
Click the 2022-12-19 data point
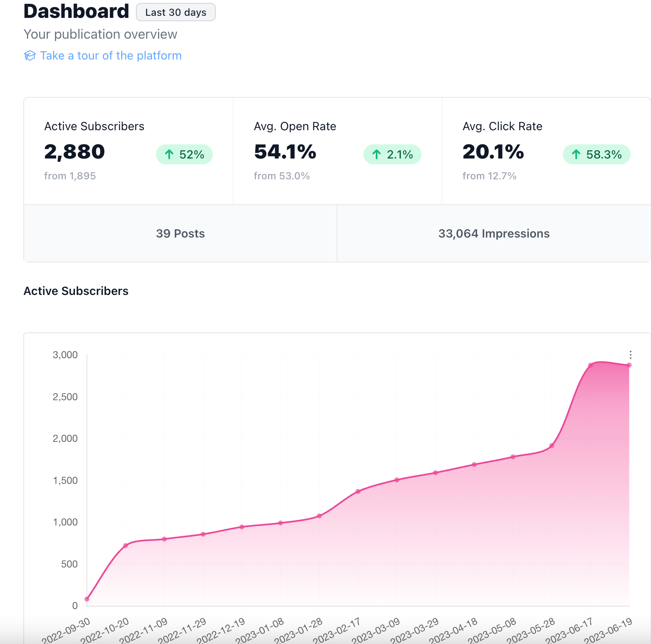point(242,527)
